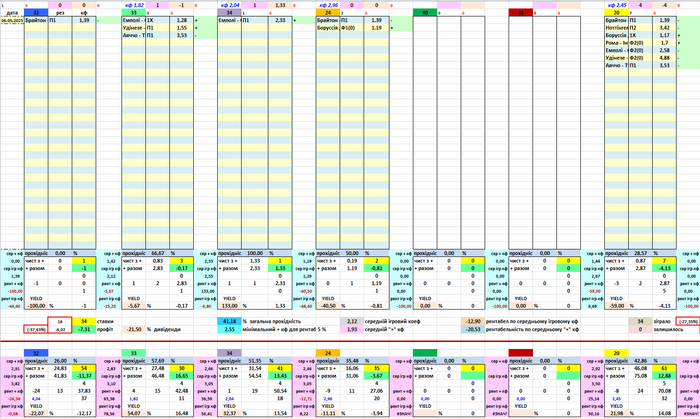The image size is (700, 419).
Task: Select odds cell 1,55 in Удінезе row
Action: coord(181,28)
